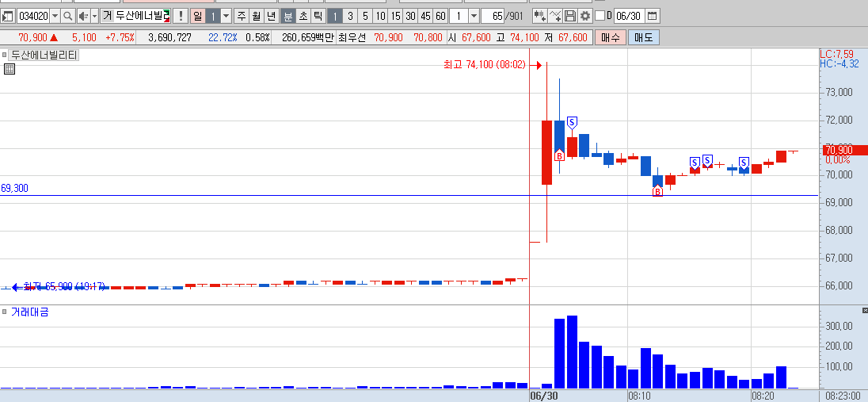Choose 1-minute interval
Viewport: 868px width, 402px height.
point(335,16)
